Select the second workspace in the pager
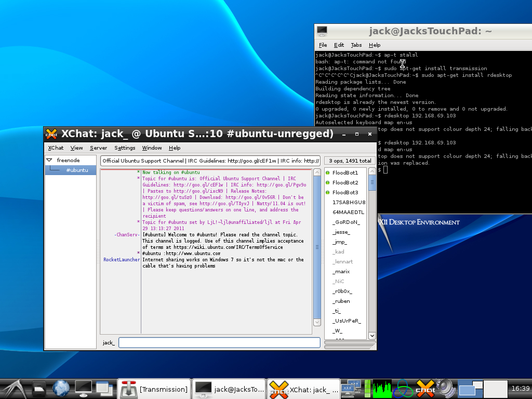The image size is (532, 399). point(495,389)
